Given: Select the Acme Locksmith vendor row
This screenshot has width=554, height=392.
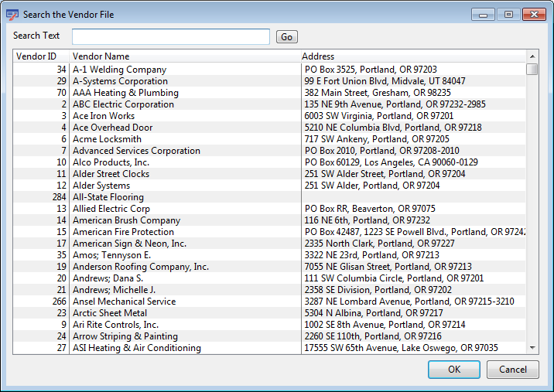Looking at the screenshot, I should [x=107, y=139].
